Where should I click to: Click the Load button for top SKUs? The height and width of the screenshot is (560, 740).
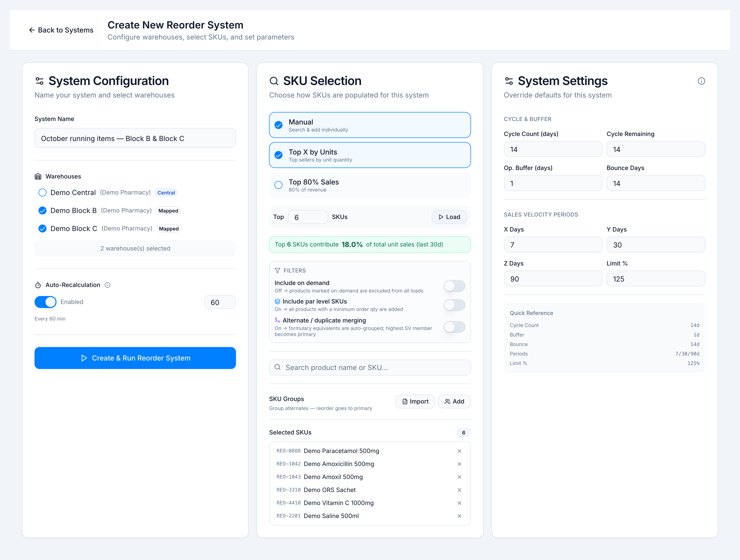[449, 217]
